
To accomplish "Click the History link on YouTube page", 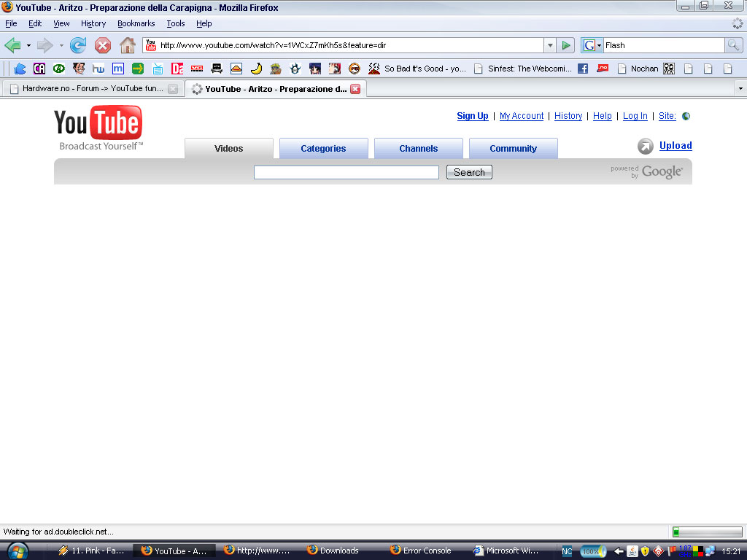I will coord(568,116).
